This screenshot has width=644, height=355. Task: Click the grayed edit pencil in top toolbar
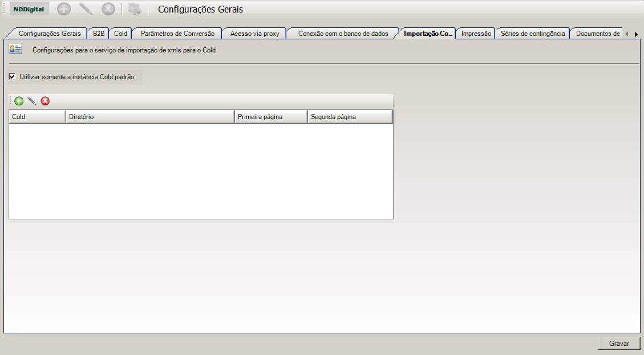coord(86,9)
